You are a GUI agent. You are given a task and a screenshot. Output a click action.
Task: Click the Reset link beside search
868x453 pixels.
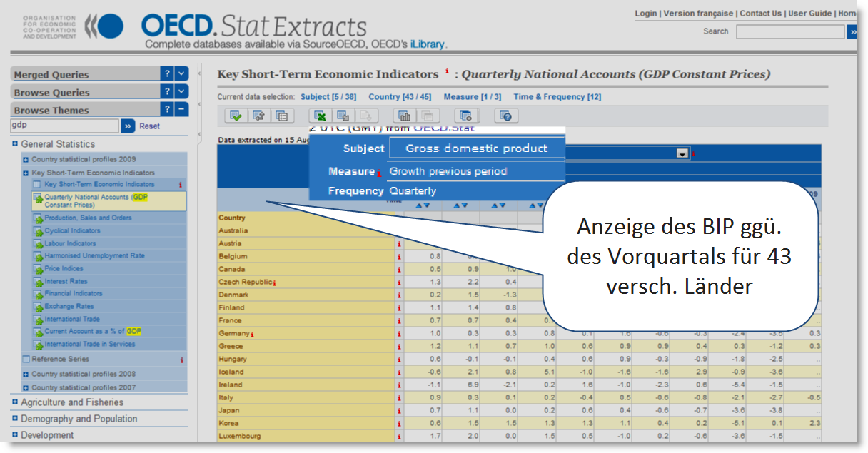(x=149, y=126)
